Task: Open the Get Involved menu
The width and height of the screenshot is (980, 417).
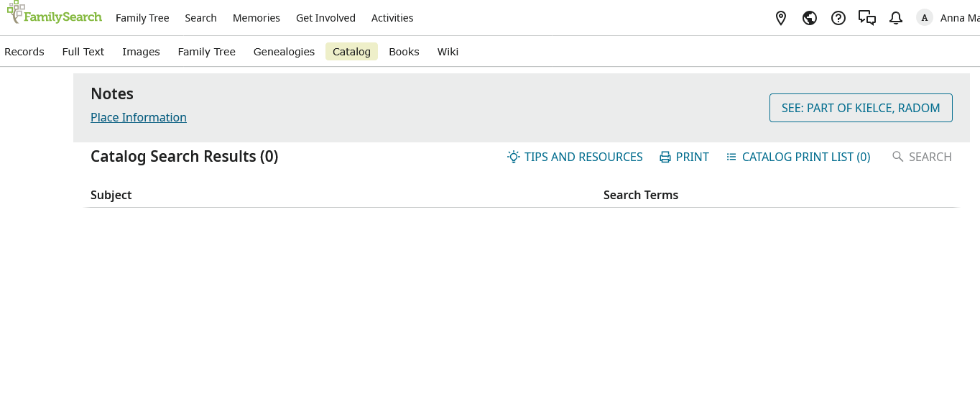Action: tap(325, 18)
